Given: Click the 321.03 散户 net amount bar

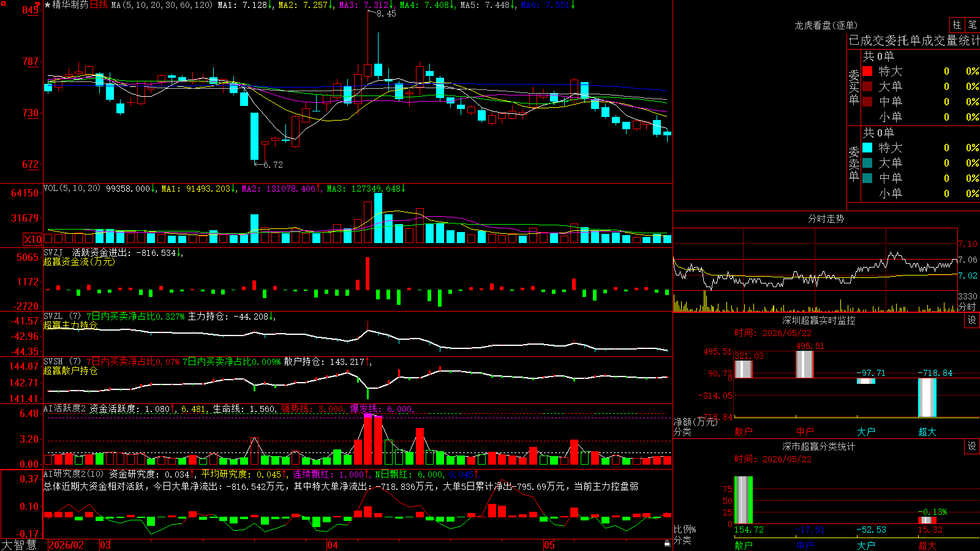Looking at the screenshot, I should point(743,369).
